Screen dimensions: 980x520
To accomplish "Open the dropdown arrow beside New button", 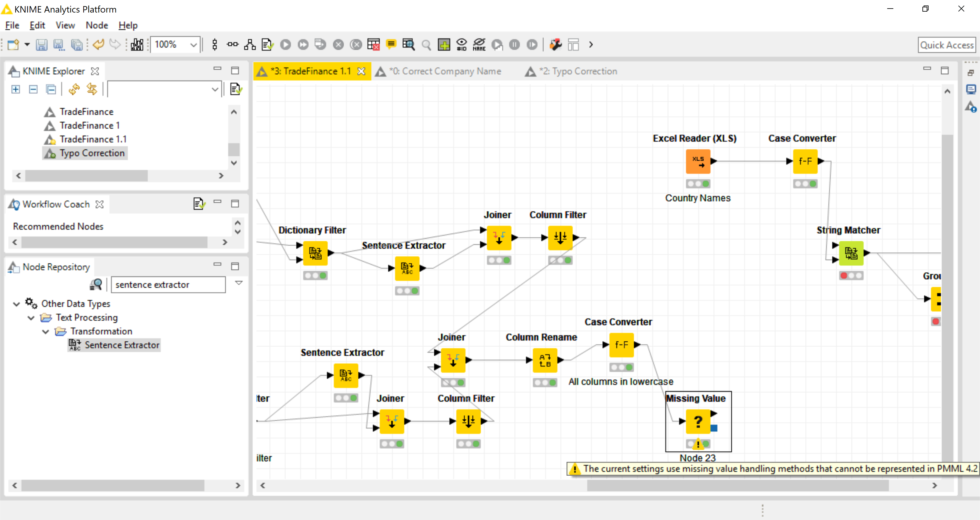I will click(27, 44).
